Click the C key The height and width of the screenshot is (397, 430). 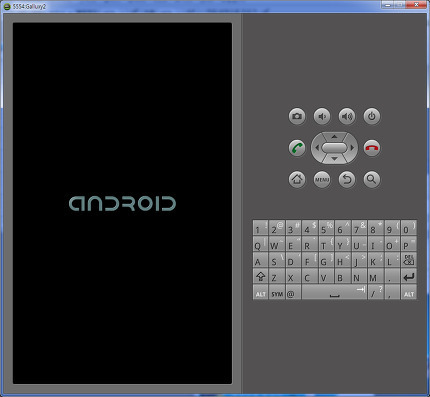310,276
